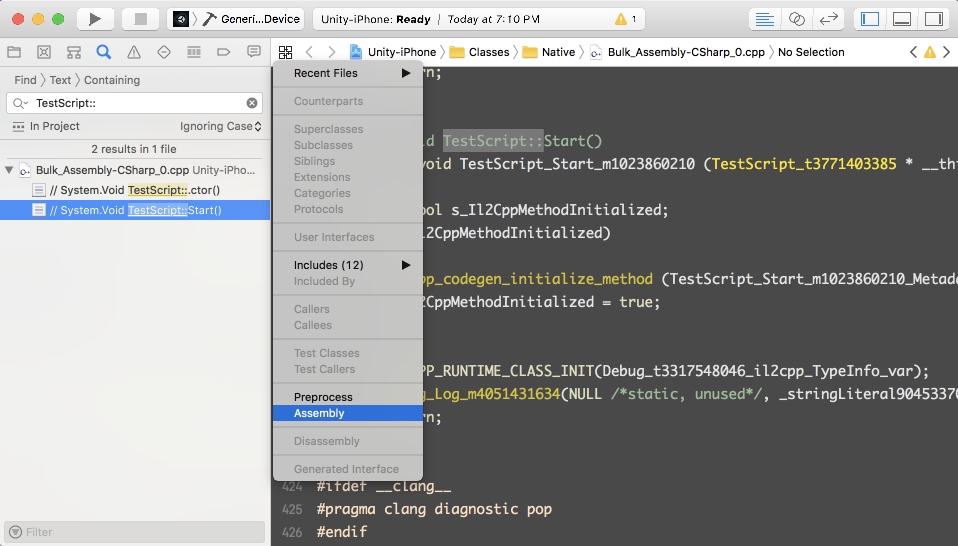Show the Project navigator
Screen dimensions: 958x546
click(x=14, y=52)
